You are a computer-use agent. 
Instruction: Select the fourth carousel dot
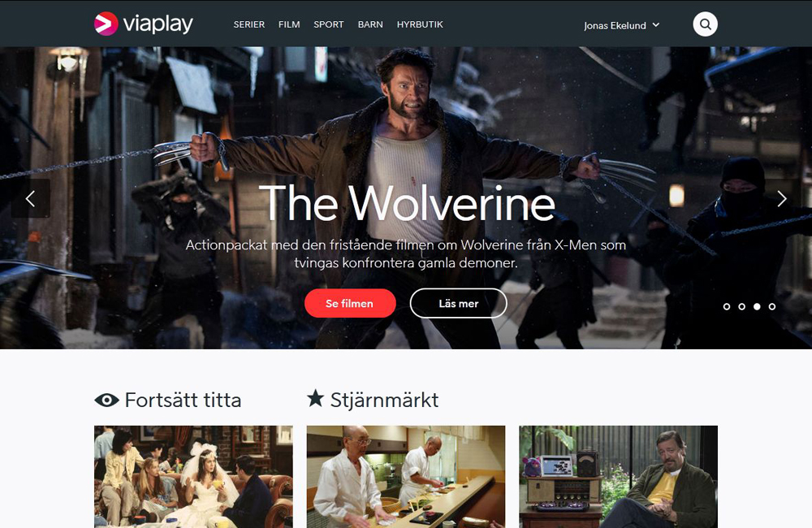point(772,307)
